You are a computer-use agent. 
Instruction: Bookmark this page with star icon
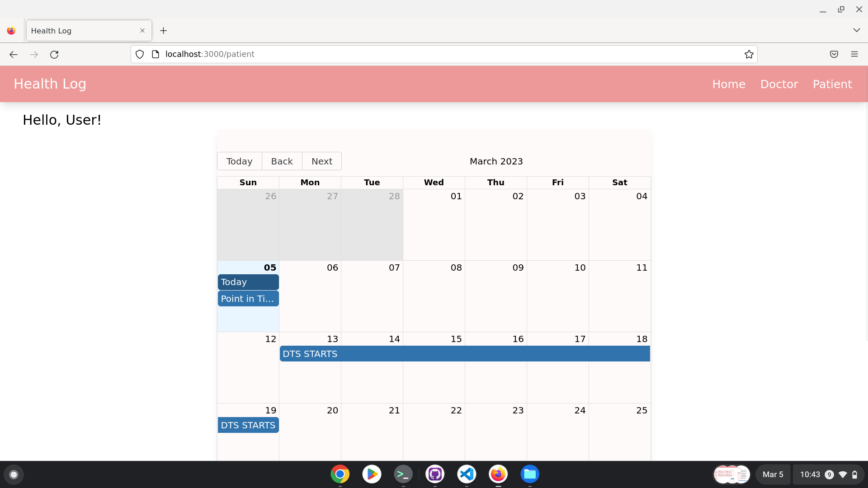tap(749, 54)
